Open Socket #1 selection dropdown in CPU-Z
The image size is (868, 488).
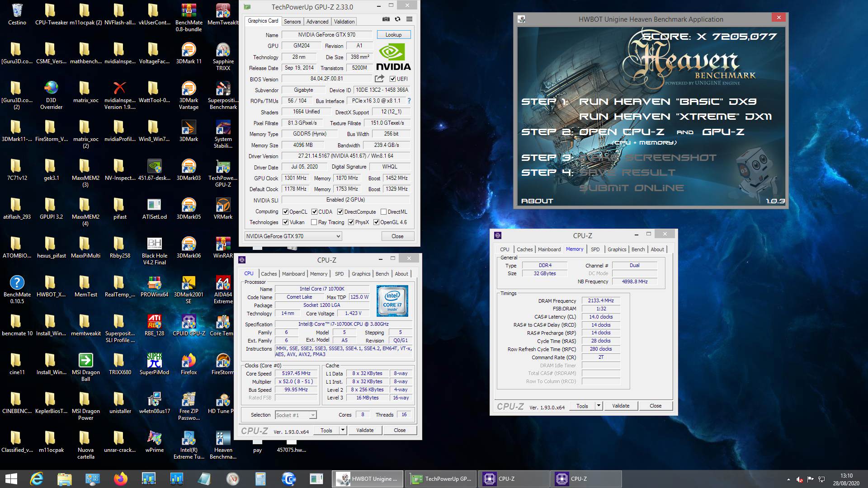296,415
